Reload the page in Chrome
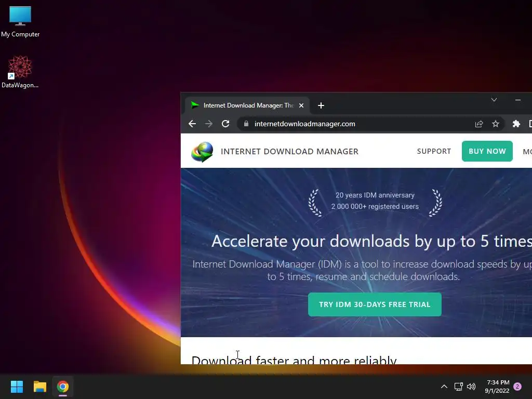The width and height of the screenshot is (532, 399). 225,124
